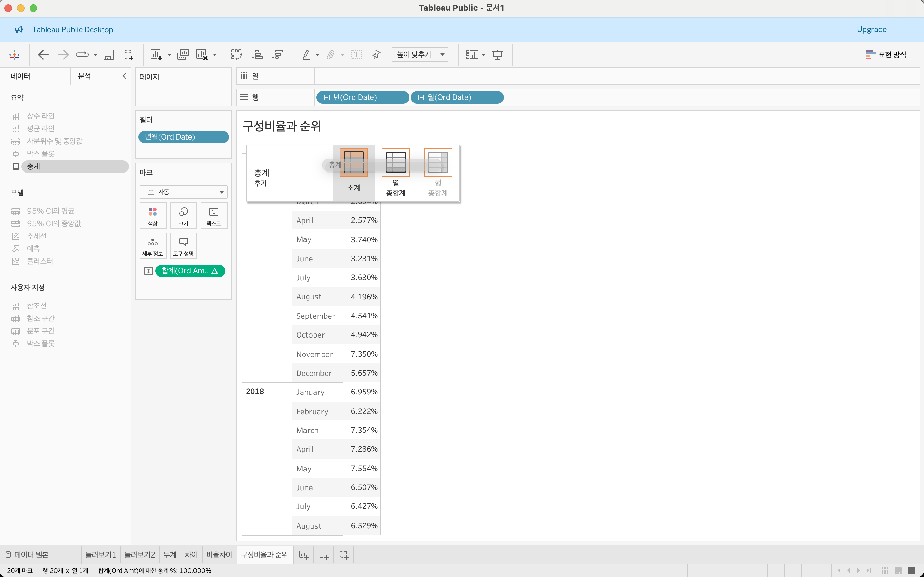This screenshot has height=577, width=924.
Task: Expand the 월(Ord Date) pill hierarchy
Action: pyautogui.click(x=421, y=97)
